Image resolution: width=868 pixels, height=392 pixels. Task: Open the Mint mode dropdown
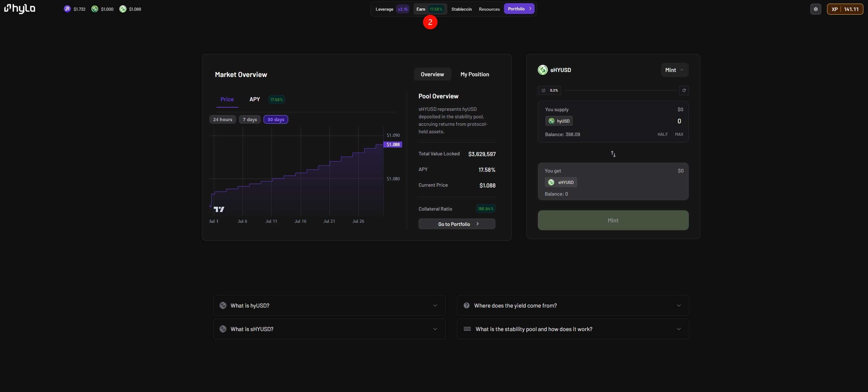tap(674, 70)
